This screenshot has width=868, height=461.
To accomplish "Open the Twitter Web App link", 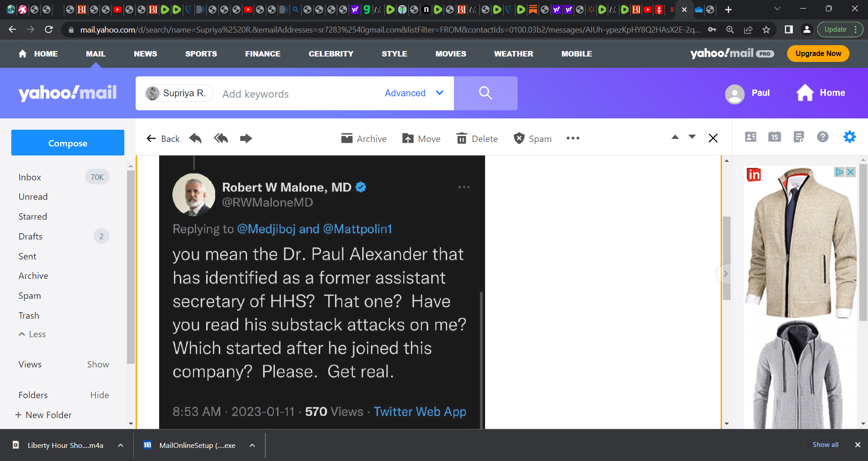I will tap(420, 412).
